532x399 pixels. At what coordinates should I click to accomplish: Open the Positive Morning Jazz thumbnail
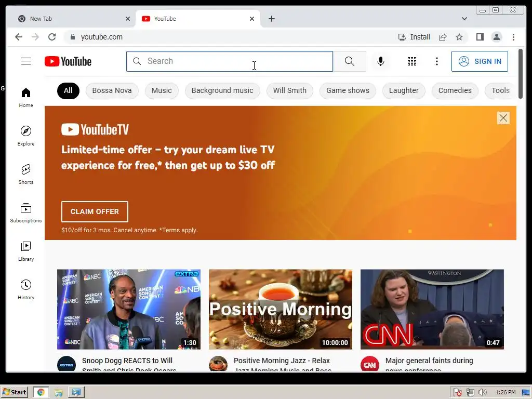pos(280,309)
